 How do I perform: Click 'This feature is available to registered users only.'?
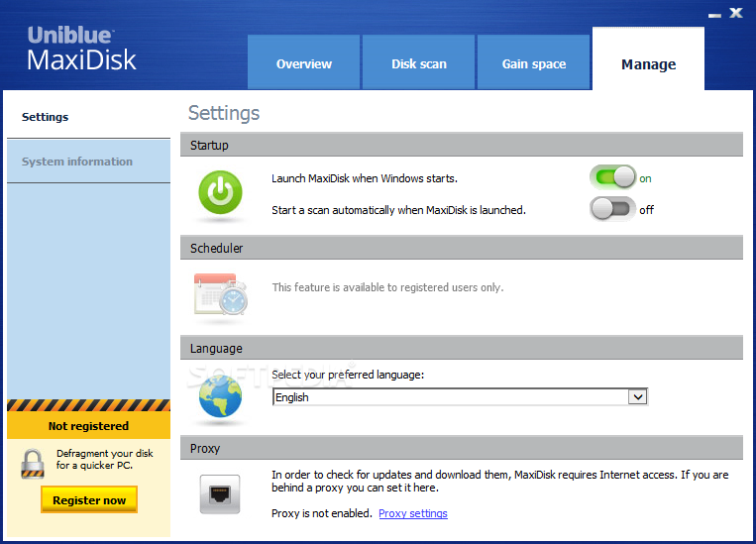387,287
